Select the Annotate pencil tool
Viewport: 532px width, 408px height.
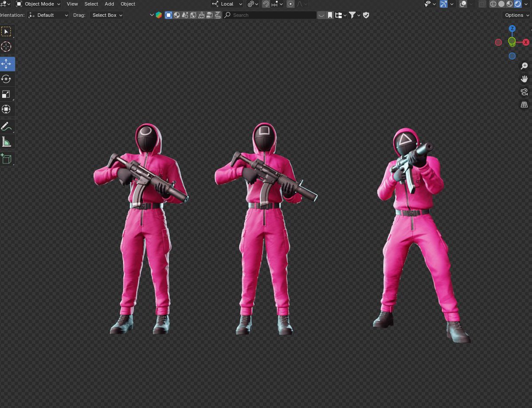(x=6, y=126)
